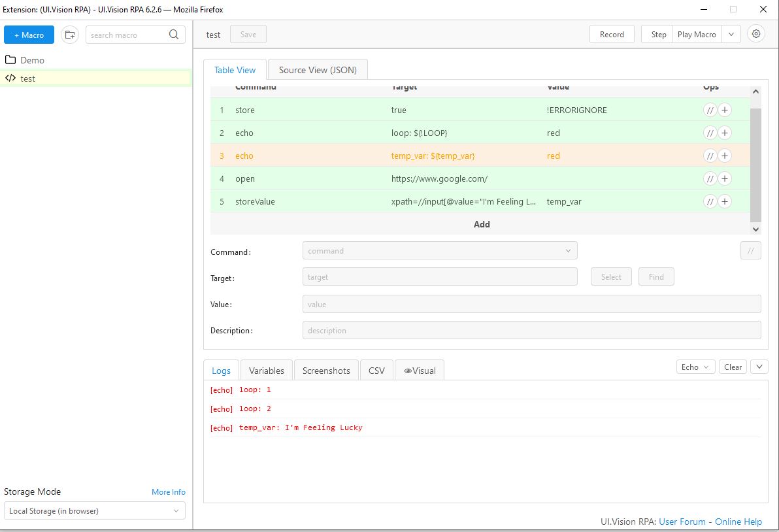Image resolution: width=779 pixels, height=532 pixels.
Task: Switch to Table View tab
Action: 235,70
